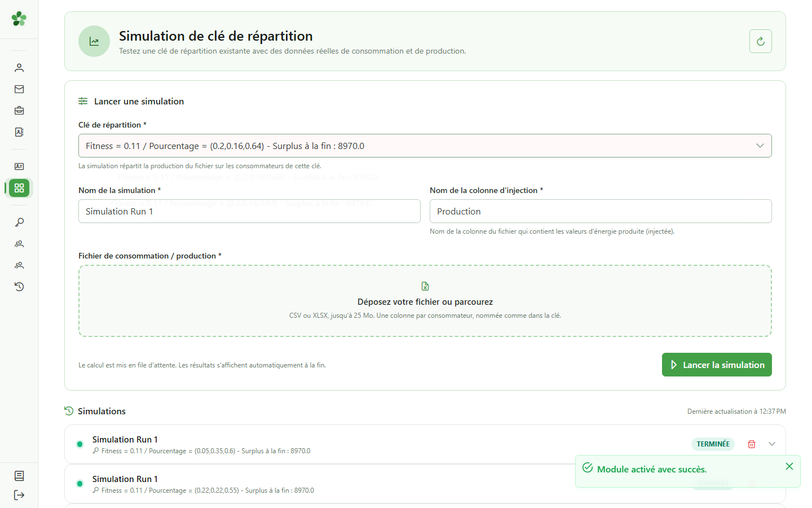Click the Le calcul est mis en file d'attente note
Screen dimensions: 812x508
click(x=202, y=365)
